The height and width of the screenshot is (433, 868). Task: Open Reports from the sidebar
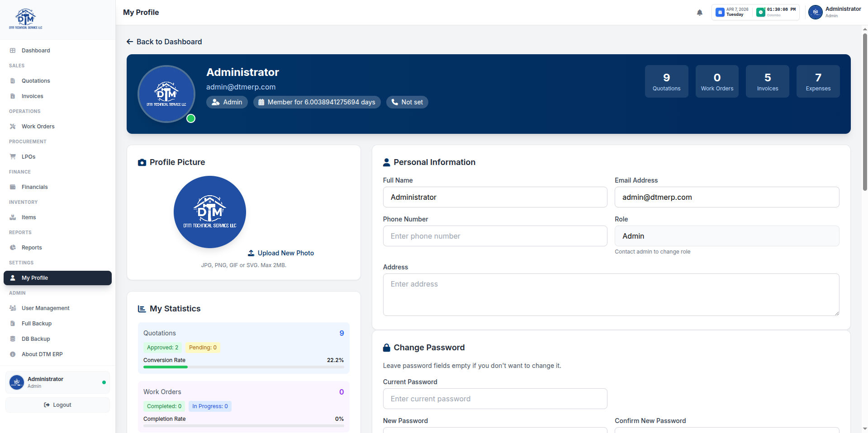pyautogui.click(x=57, y=248)
